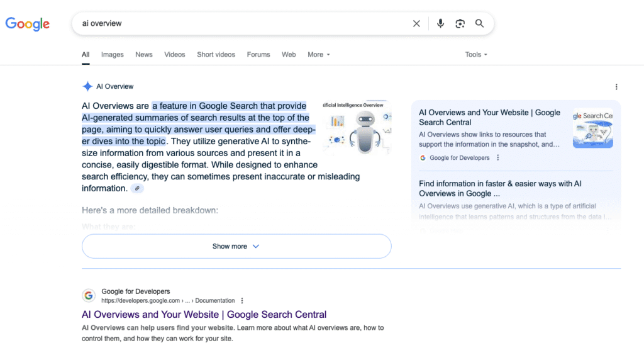Open the Tools dropdown
Screen dimensions: 644x360
[x=476, y=55]
